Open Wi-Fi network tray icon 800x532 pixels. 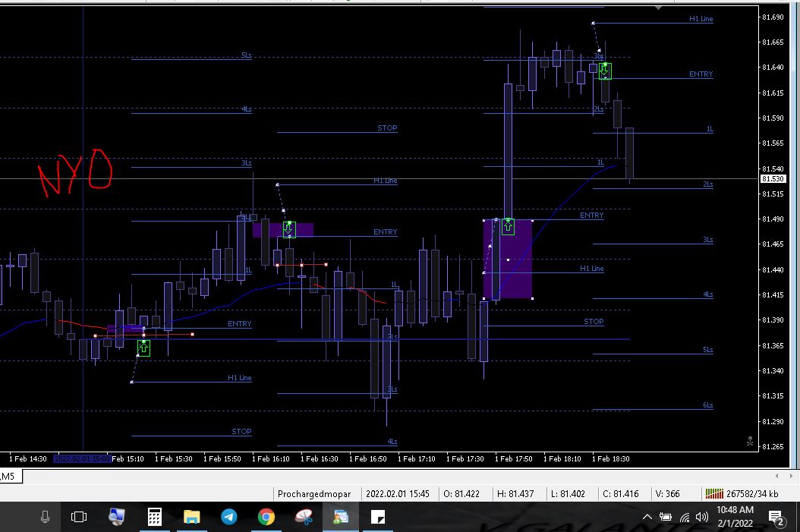[x=685, y=518]
